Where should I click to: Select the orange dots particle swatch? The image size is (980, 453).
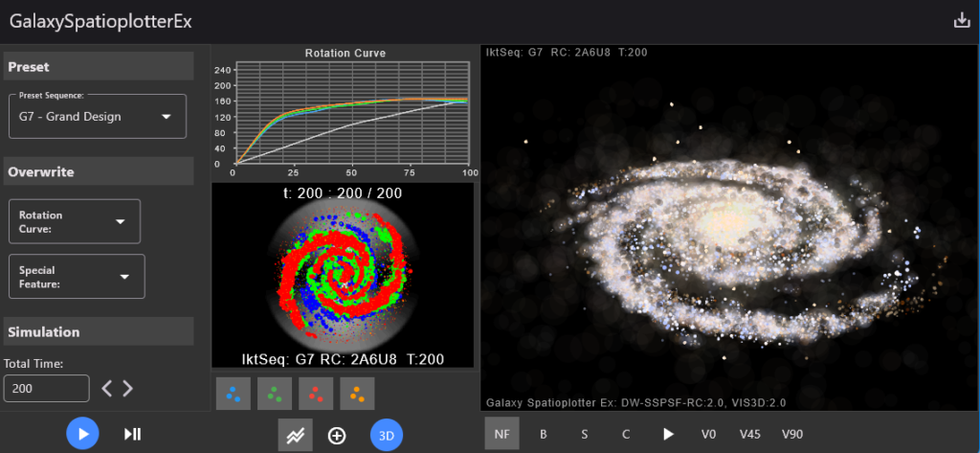(357, 394)
